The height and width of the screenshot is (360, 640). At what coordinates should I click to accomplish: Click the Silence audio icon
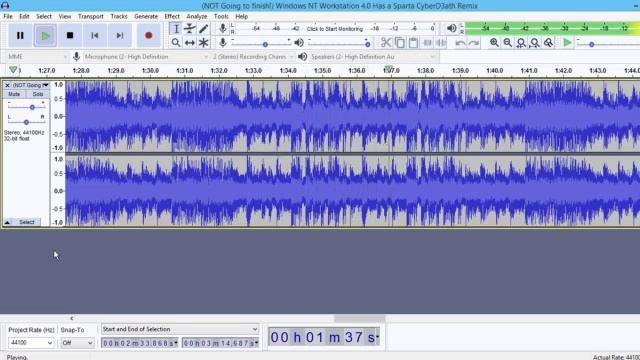pos(441,42)
